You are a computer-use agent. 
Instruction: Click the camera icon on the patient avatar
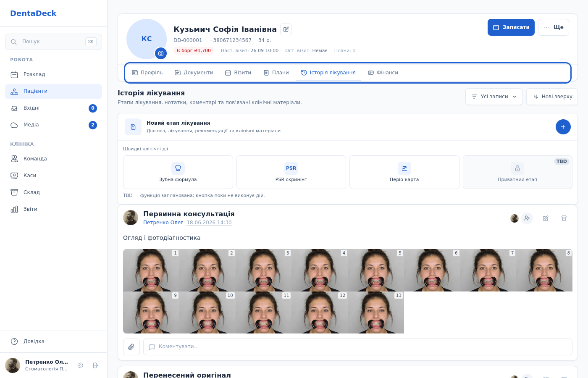point(161,53)
